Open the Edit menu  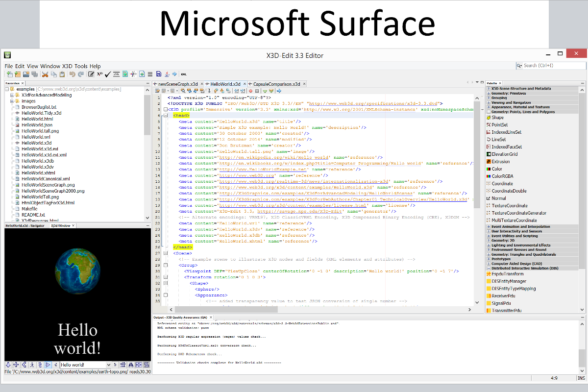20,66
